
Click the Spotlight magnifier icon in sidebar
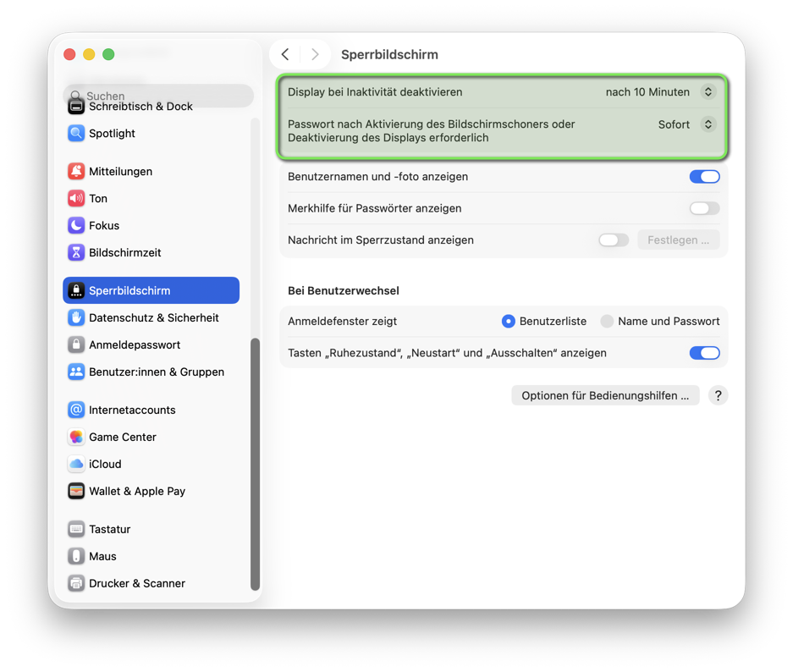point(76,134)
